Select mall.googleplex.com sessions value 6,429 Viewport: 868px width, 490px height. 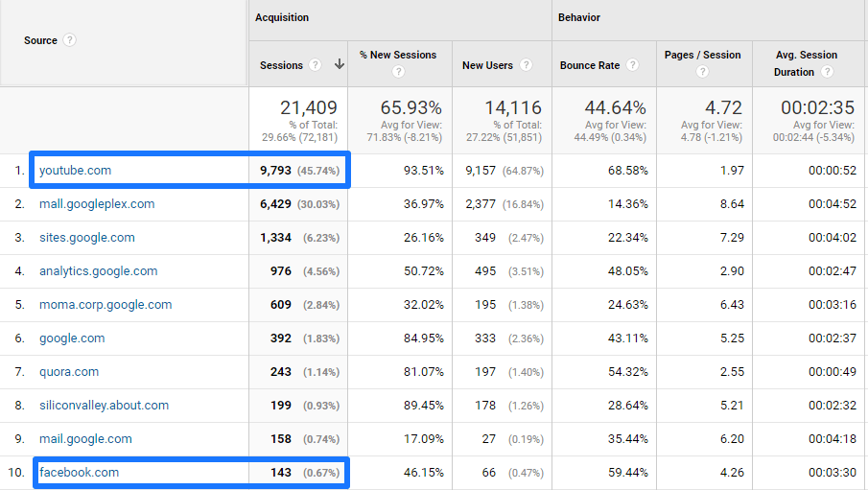[275, 203]
